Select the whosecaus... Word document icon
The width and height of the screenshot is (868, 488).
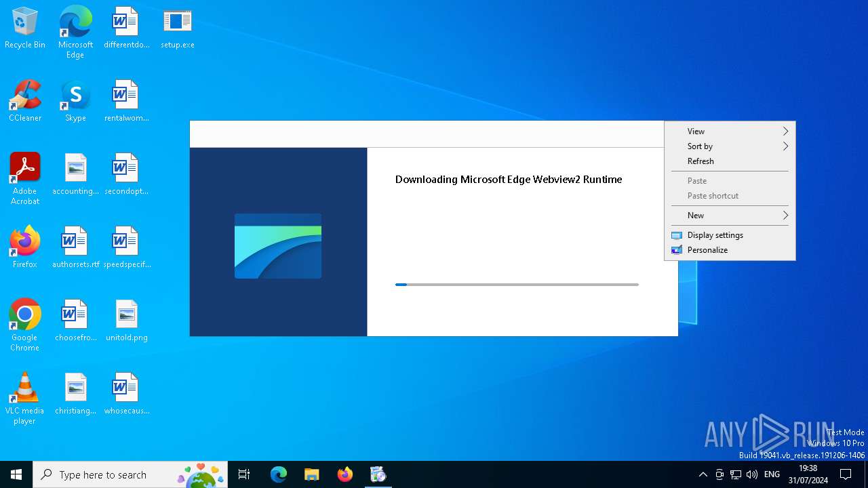(x=126, y=394)
